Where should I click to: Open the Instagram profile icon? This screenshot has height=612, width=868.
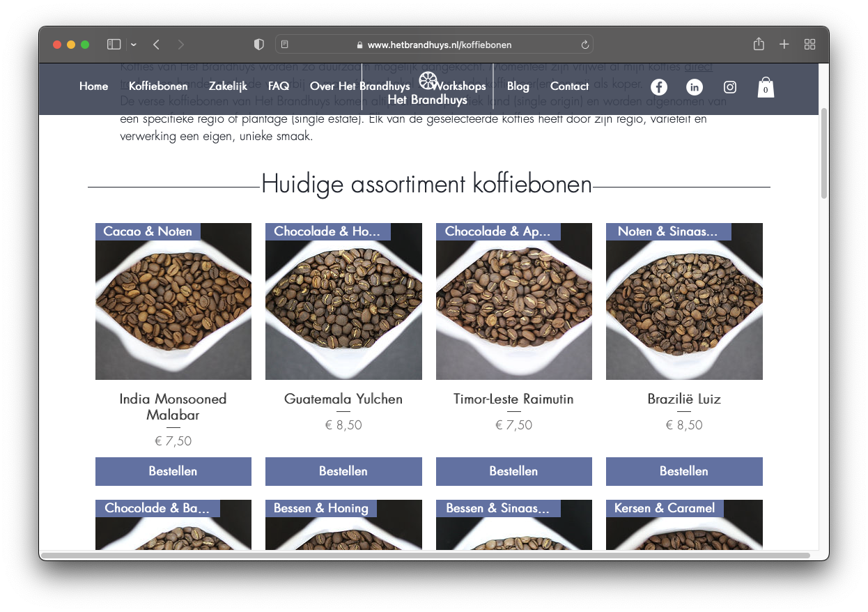coord(730,87)
